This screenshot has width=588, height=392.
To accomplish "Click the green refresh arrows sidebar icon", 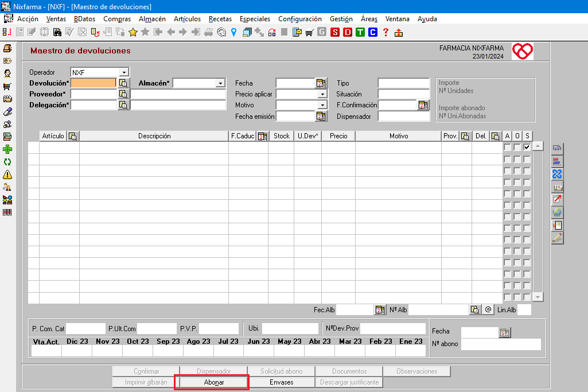I will pyautogui.click(x=7, y=162).
